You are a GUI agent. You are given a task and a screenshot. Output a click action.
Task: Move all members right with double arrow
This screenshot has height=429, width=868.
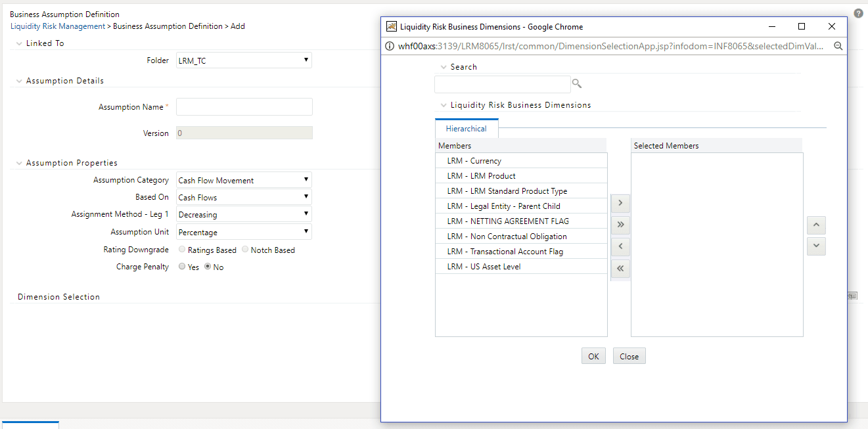point(620,225)
